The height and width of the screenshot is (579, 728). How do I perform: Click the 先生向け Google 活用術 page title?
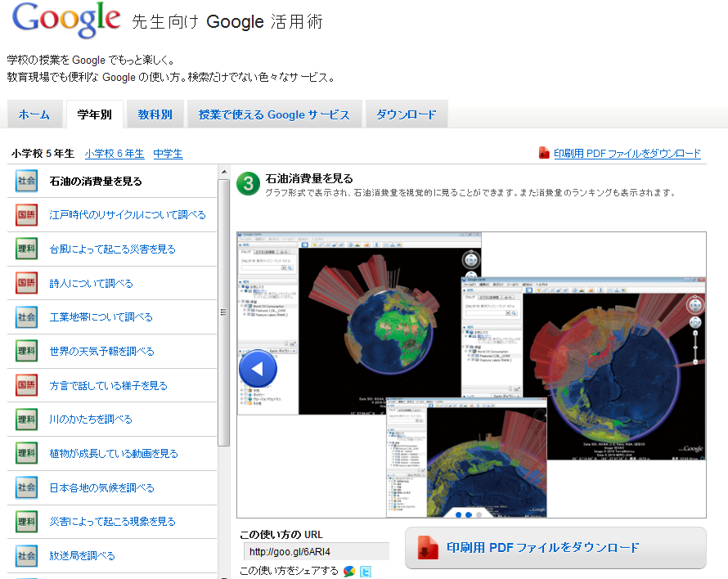[227, 22]
